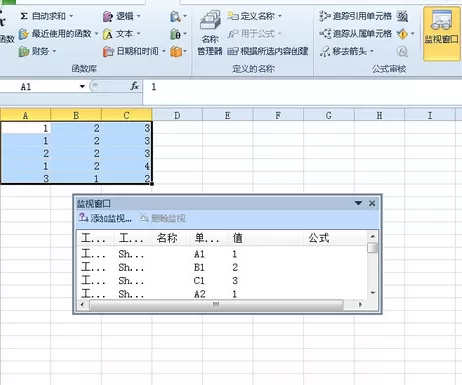Screen dimensions: 462x385
Task: Click the 值 column header in Watch Window
Action: (x=267, y=238)
